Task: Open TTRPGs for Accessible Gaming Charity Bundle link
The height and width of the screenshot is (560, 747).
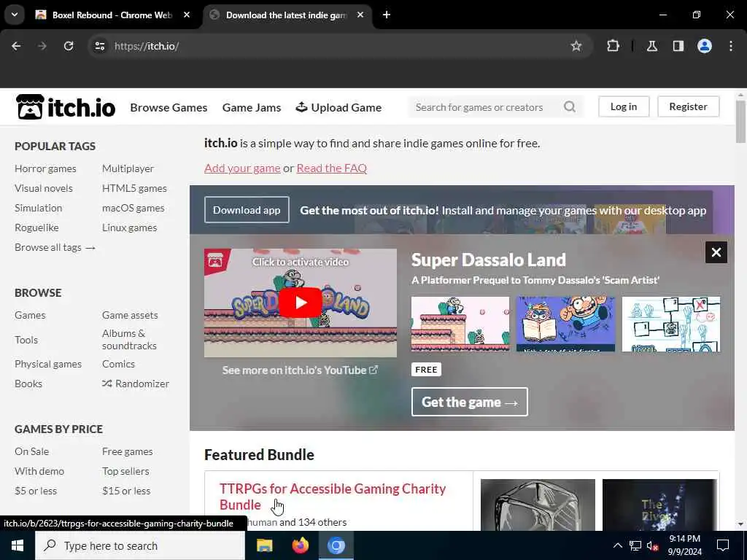Action: 333,496
